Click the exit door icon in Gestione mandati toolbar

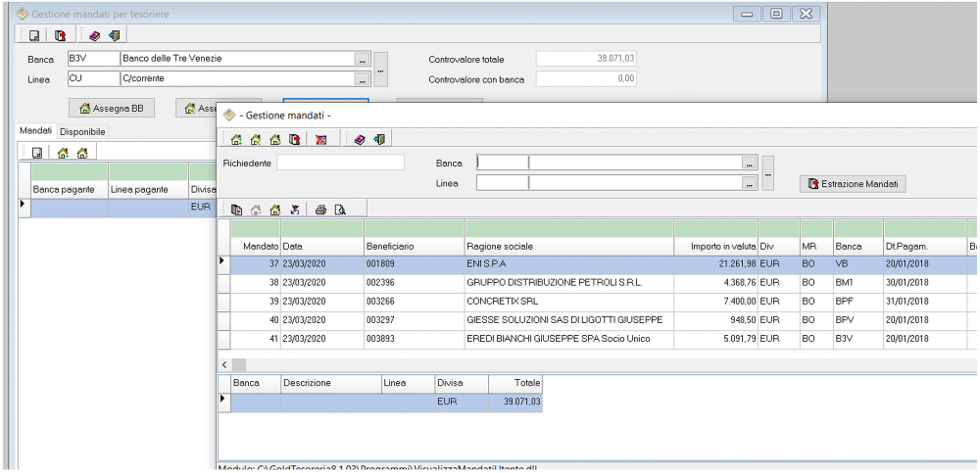click(x=378, y=140)
